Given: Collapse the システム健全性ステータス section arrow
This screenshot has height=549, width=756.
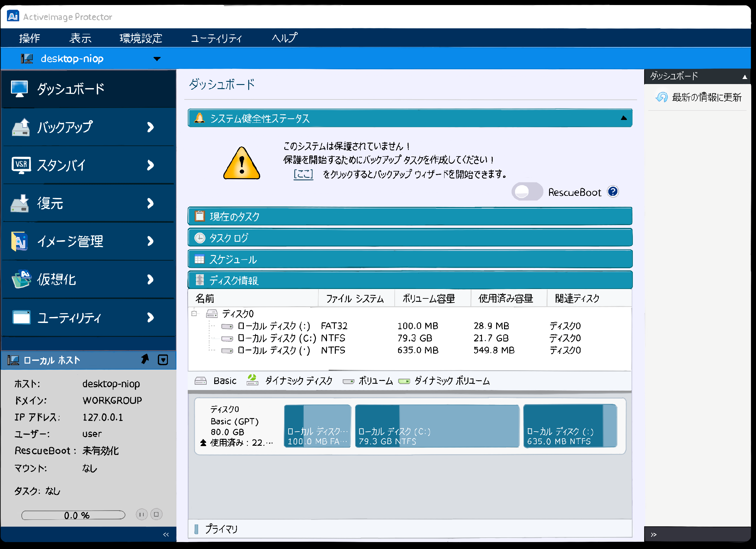Looking at the screenshot, I should click(x=624, y=118).
